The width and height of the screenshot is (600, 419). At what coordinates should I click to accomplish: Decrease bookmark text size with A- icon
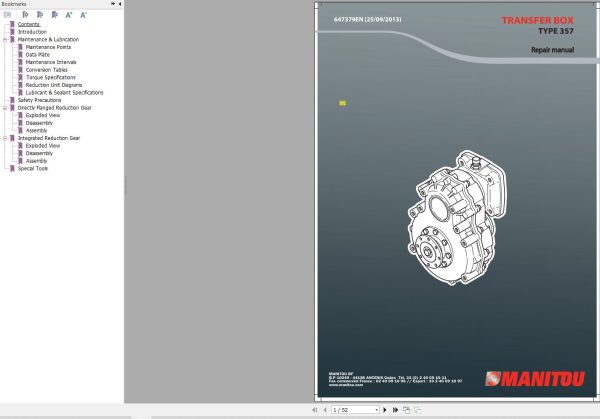click(x=83, y=15)
